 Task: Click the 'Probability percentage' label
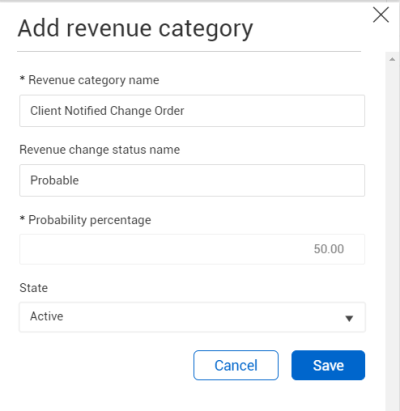[x=89, y=220]
